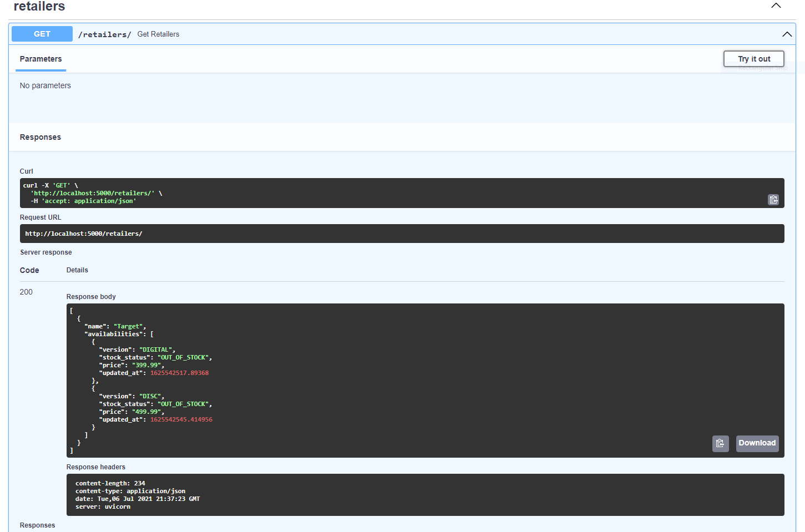Click the blue GET method badge

42,34
